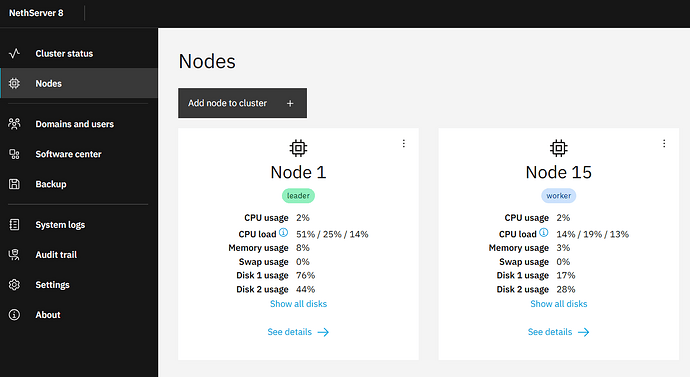Screen dimensions: 690x377
Task: Open Cluster status page
Action: [79, 53]
